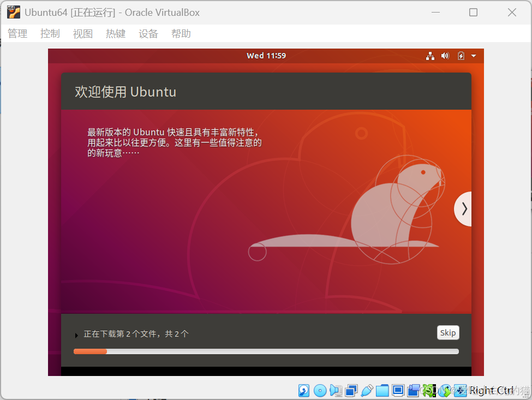The width and height of the screenshot is (532, 400).
Task: Click Ubuntu volume speaker icon
Action: 445,56
